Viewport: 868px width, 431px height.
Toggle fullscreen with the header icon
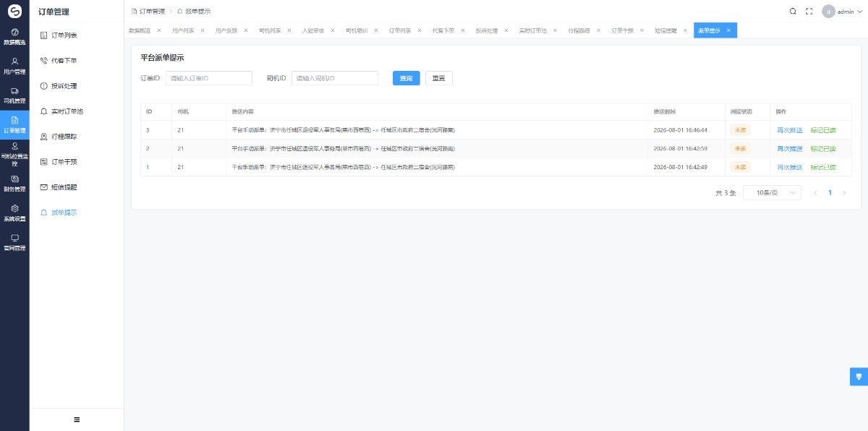(809, 12)
